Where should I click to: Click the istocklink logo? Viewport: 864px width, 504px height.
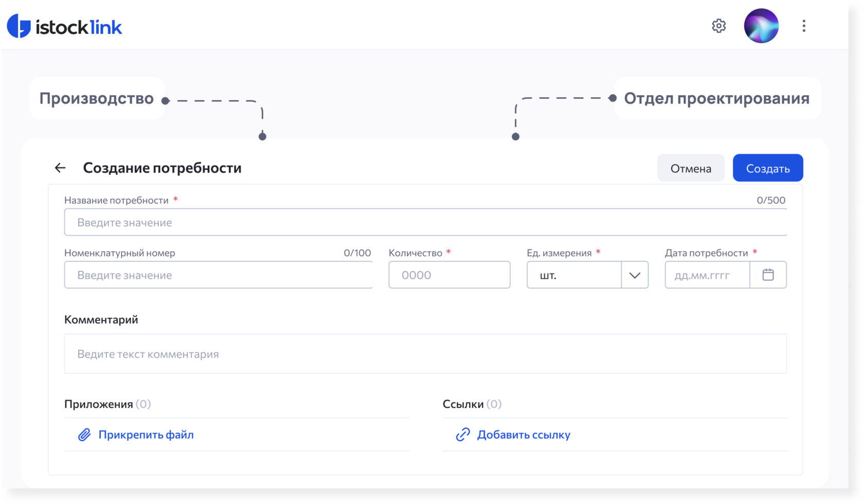pos(65,26)
